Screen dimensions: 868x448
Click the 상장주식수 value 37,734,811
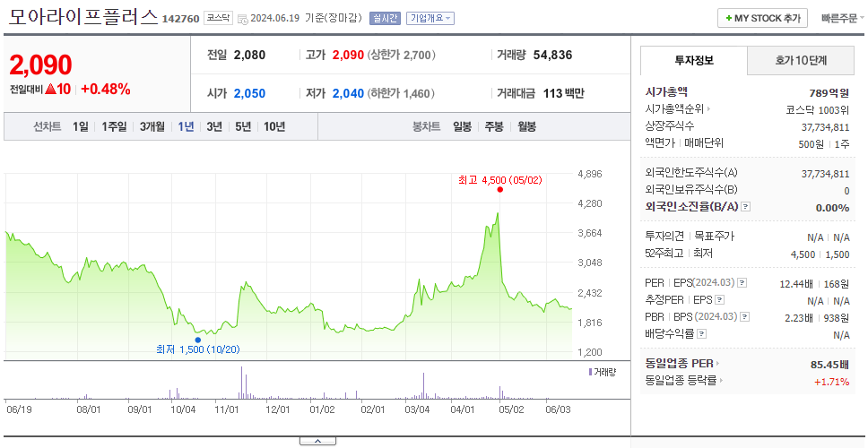(x=825, y=126)
